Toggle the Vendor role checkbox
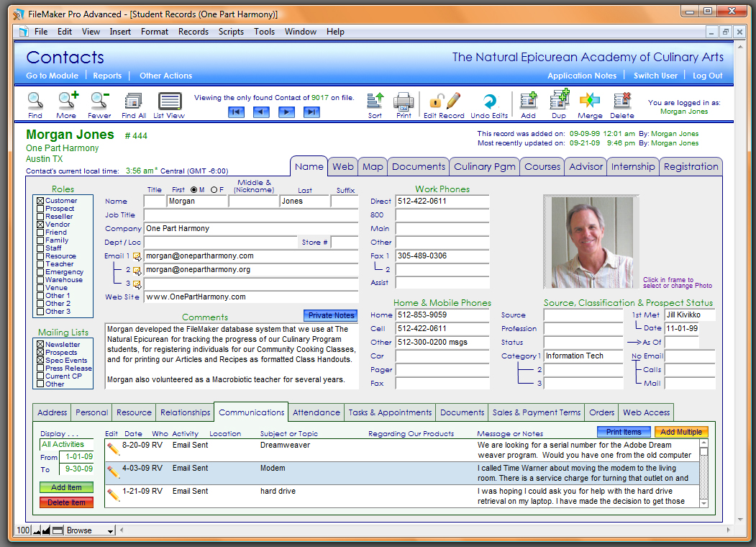Screen dimensions: 756x547 (40, 225)
